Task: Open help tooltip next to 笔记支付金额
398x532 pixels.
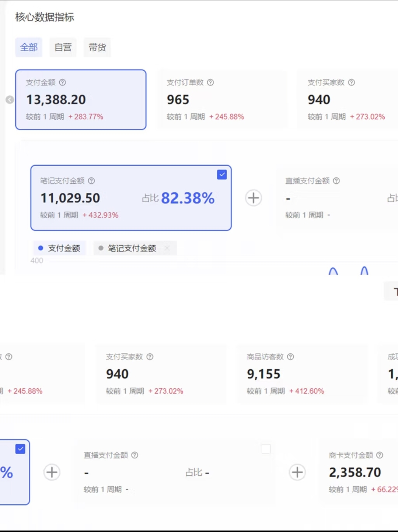Action: [91, 181]
